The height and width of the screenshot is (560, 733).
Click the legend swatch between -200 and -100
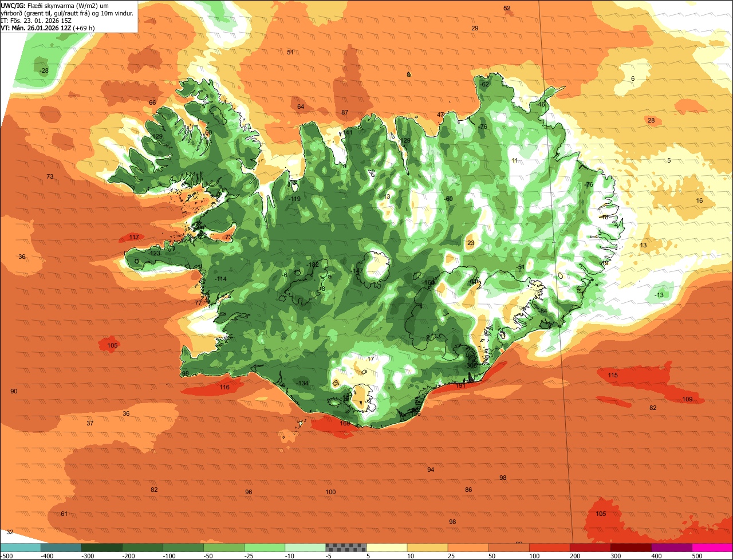tap(143, 547)
